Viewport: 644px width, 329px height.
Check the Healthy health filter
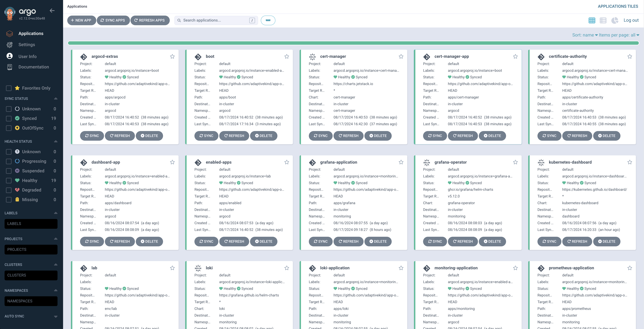click(x=9, y=180)
